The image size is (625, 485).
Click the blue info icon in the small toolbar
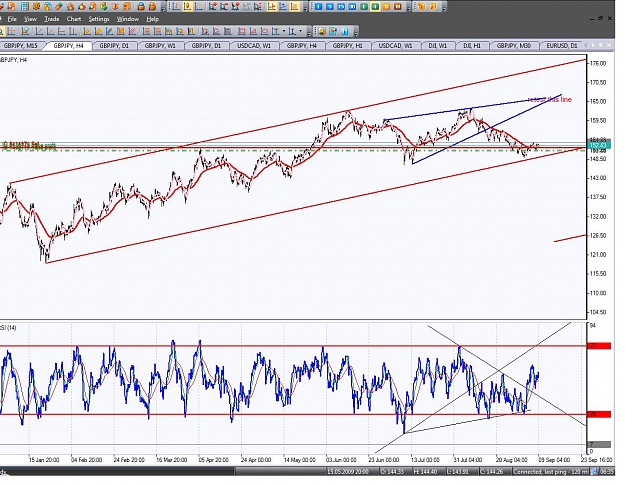pos(345,31)
